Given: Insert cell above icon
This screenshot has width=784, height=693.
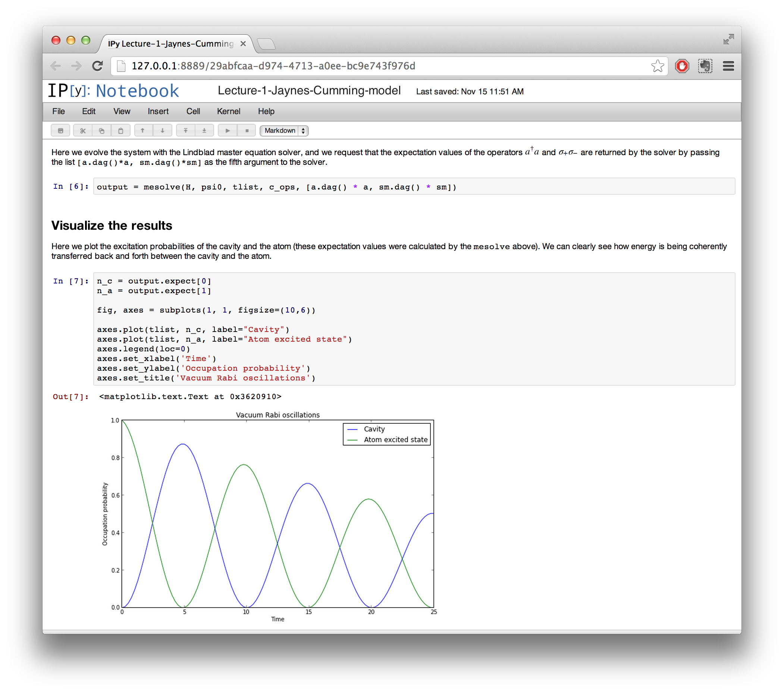Looking at the screenshot, I should pyautogui.click(x=185, y=131).
